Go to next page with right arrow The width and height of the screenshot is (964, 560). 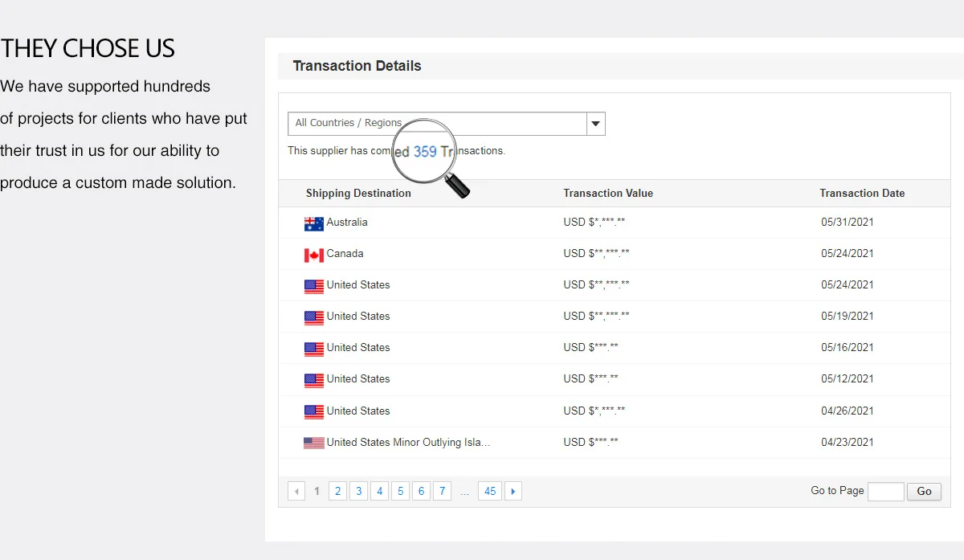513,491
